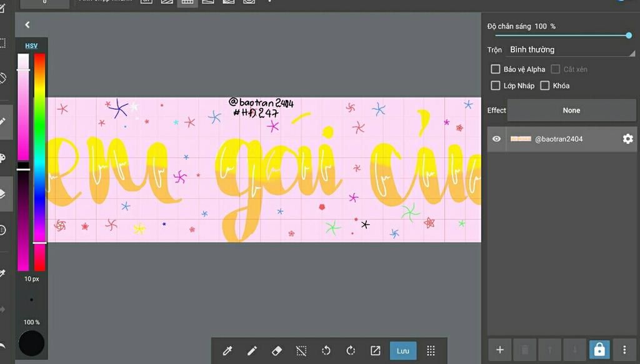Select the rotate canvas icon in the left sidebar

(3, 78)
